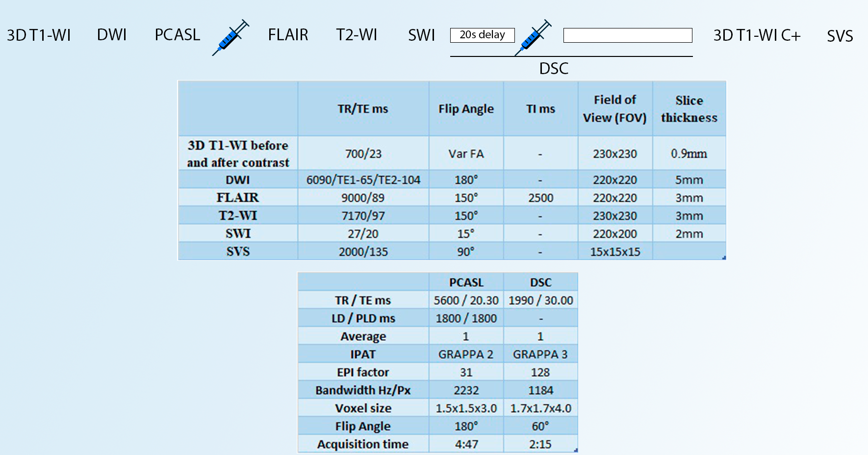The width and height of the screenshot is (868, 455).
Task: Click the DWI label in the sequence row
Action: pos(112,35)
